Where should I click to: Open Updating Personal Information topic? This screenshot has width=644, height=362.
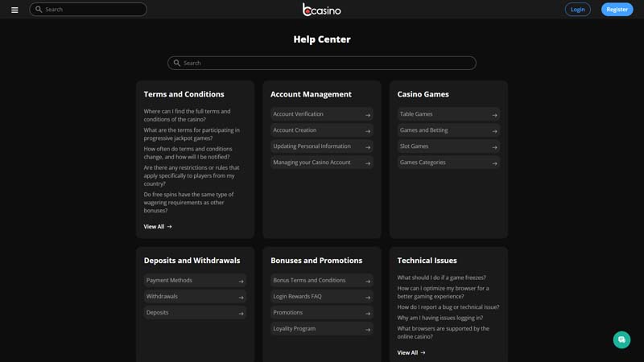pyautogui.click(x=321, y=146)
